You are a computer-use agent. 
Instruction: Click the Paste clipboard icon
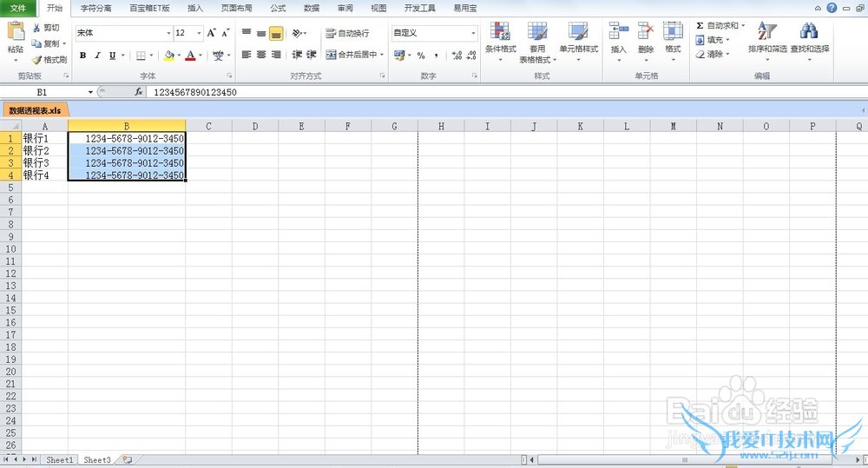[x=16, y=31]
